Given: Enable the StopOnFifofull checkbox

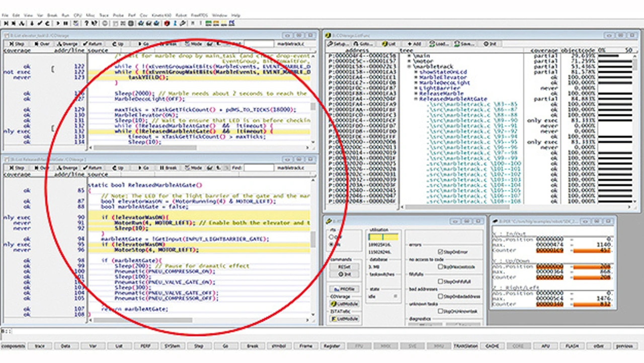Looking at the screenshot, I should coord(440,281).
